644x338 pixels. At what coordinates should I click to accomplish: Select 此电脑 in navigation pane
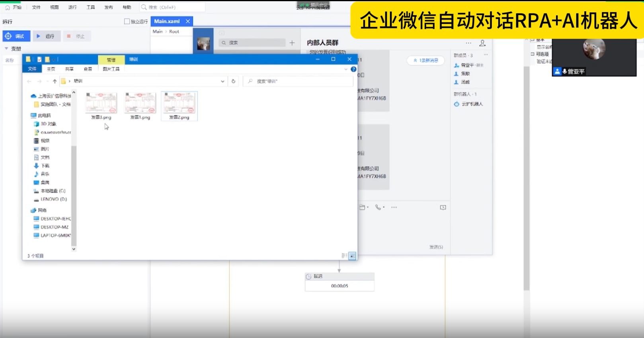41,116
